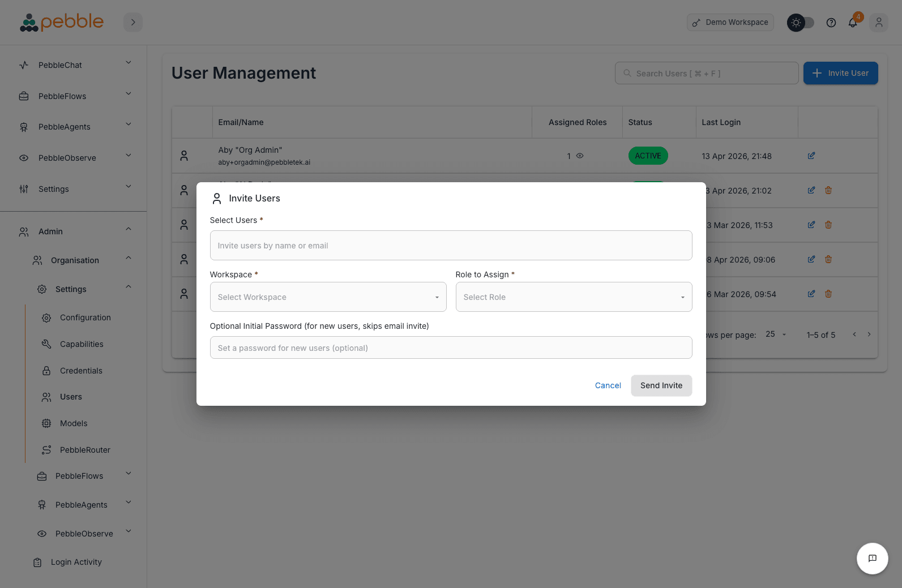The height and width of the screenshot is (588, 902).
Task: Open the feedback chat floating button
Action: (x=873, y=559)
